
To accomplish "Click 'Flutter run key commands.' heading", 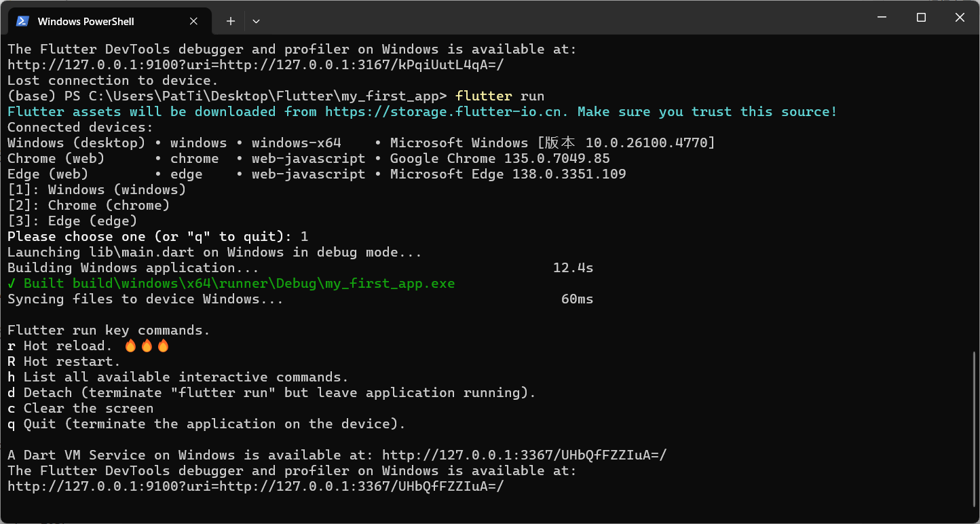I will pyautogui.click(x=109, y=330).
